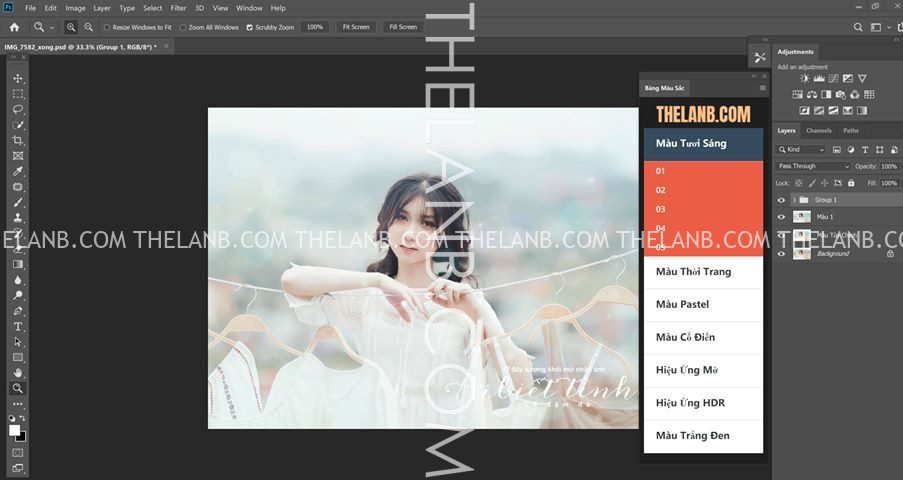
Task: Select the Crop tool
Action: (18, 141)
